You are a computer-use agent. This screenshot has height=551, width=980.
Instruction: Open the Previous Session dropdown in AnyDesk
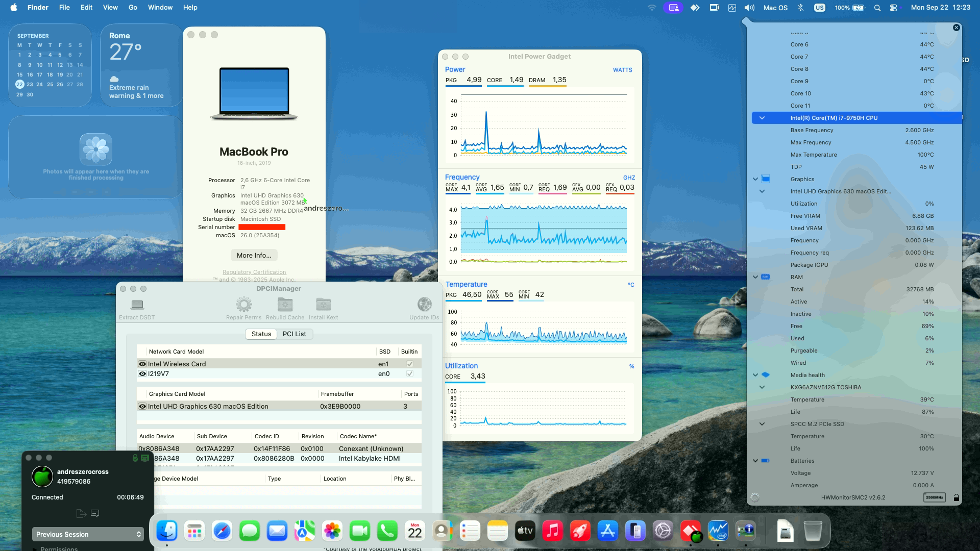click(x=87, y=534)
